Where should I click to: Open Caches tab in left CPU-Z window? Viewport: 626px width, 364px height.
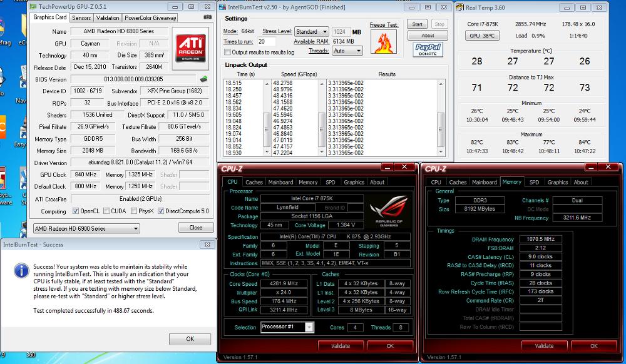tap(254, 182)
